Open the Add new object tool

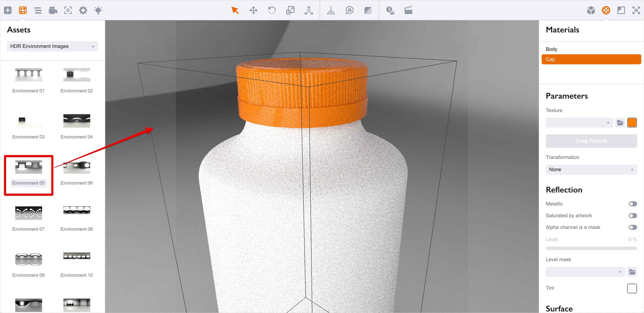point(8,10)
